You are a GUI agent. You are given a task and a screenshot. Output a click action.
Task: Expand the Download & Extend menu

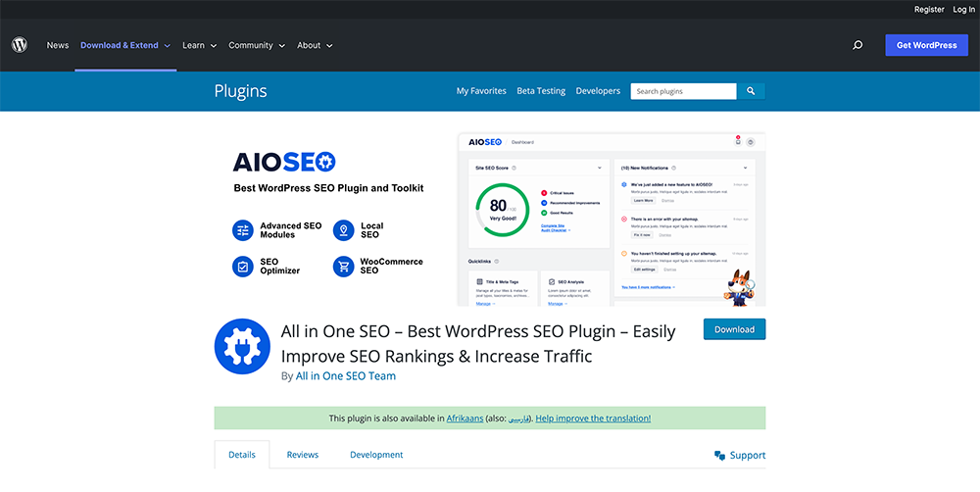tap(125, 45)
